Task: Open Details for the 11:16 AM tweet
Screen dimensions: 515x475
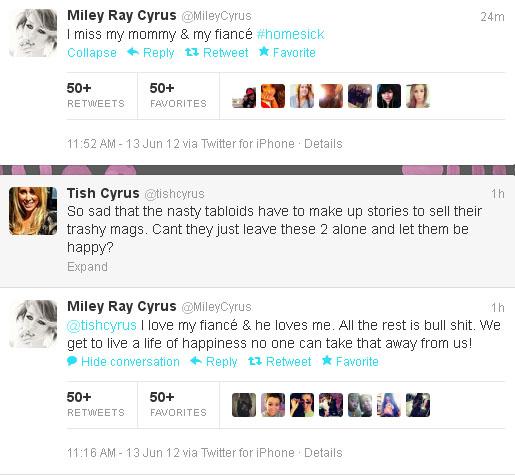Action: point(323,453)
